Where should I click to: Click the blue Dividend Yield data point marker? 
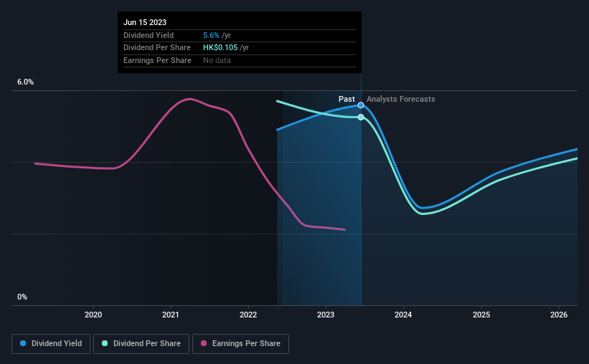coord(361,105)
